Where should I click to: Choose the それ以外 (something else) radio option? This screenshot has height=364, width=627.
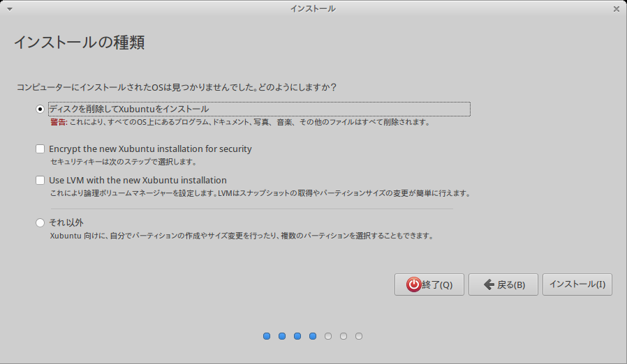(40, 222)
